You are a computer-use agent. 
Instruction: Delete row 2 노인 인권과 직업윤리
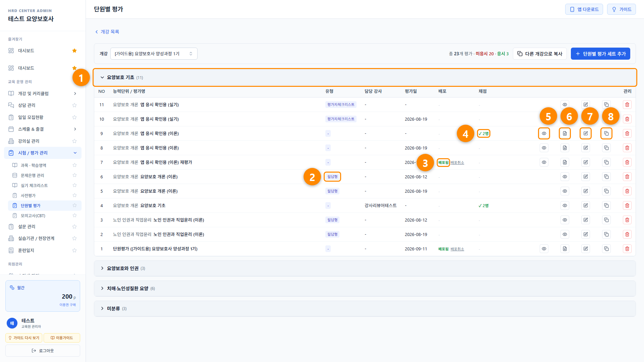(627, 234)
